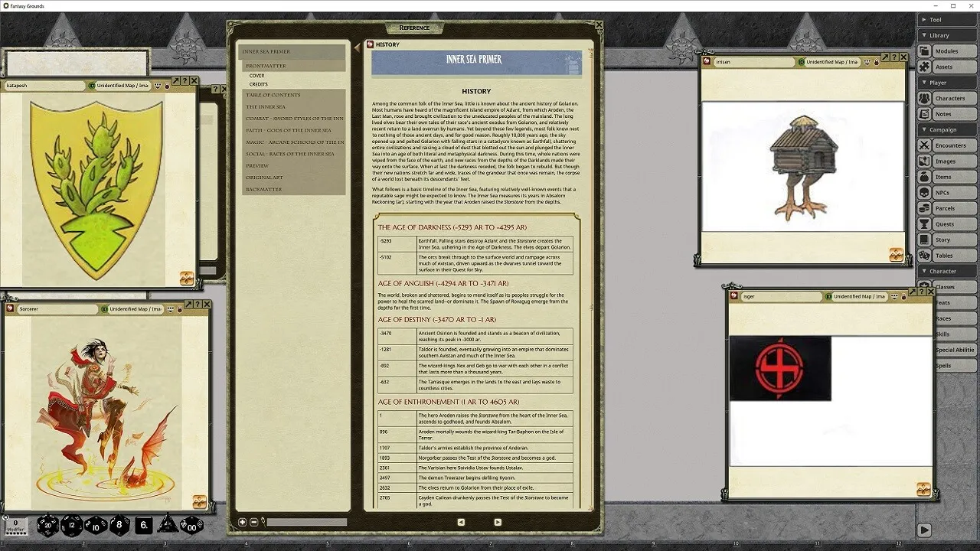Pick the d4 pyramid die
The height and width of the screenshot is (551, 980).
167,524
